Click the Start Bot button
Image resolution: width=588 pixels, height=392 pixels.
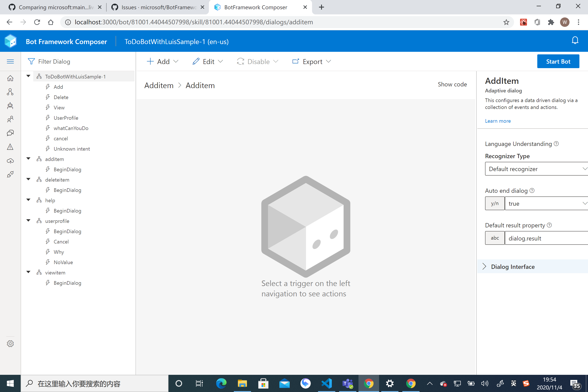(x=558, y=61)
